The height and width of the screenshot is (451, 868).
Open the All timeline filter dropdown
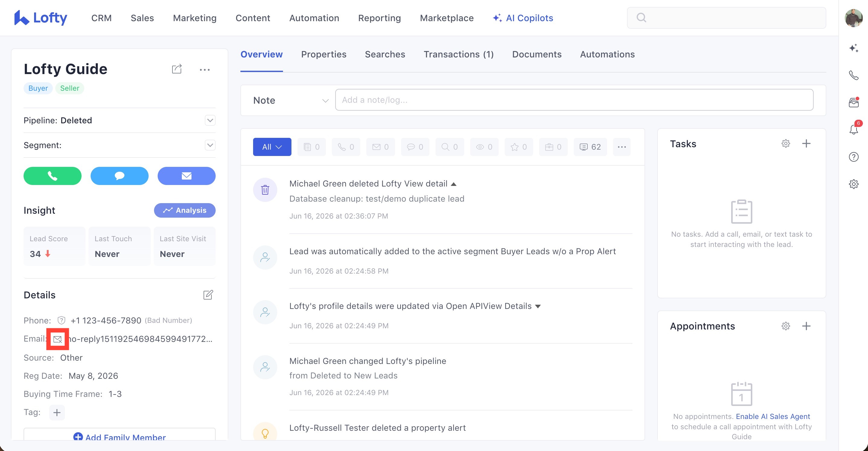coord(272,147)
